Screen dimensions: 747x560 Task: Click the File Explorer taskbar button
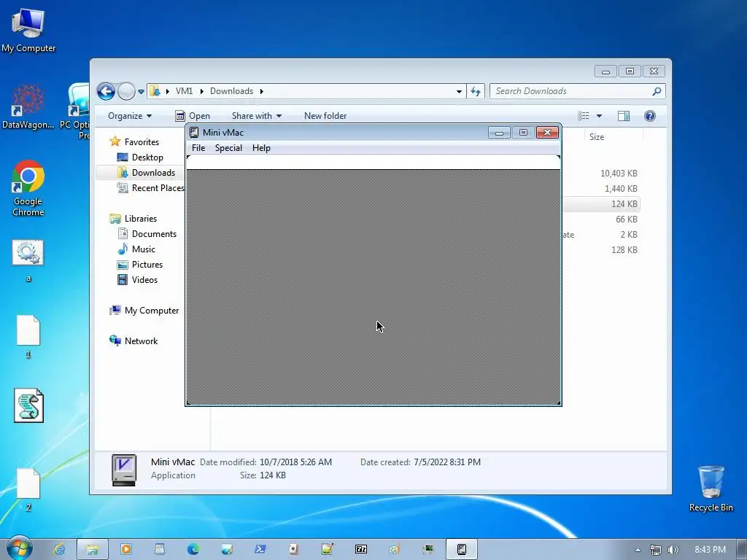(x=93, y=549)
